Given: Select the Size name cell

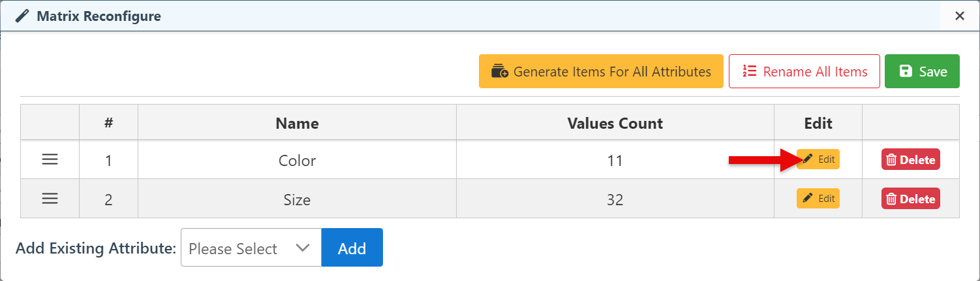Looking at the screenshot, I should click(x=297, y=199).
